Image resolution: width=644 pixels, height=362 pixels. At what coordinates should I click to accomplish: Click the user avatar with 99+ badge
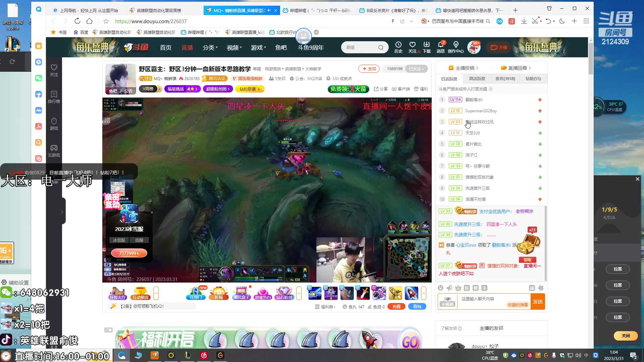tap(474, 47)
